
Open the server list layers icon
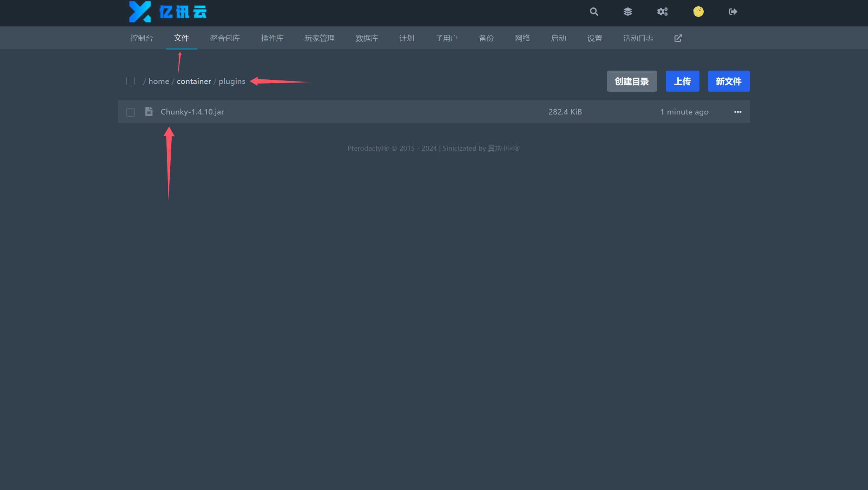(x=628, y=12)
